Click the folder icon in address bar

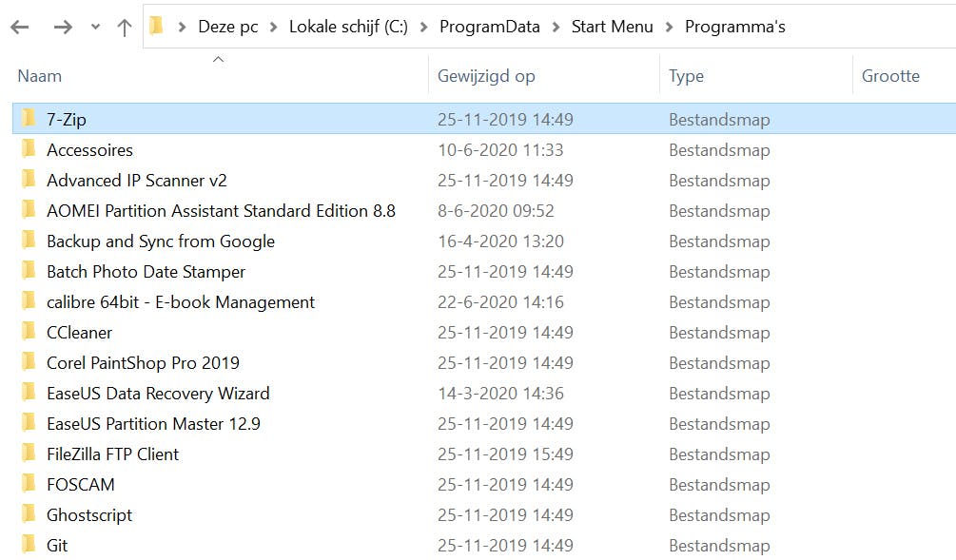157,26
